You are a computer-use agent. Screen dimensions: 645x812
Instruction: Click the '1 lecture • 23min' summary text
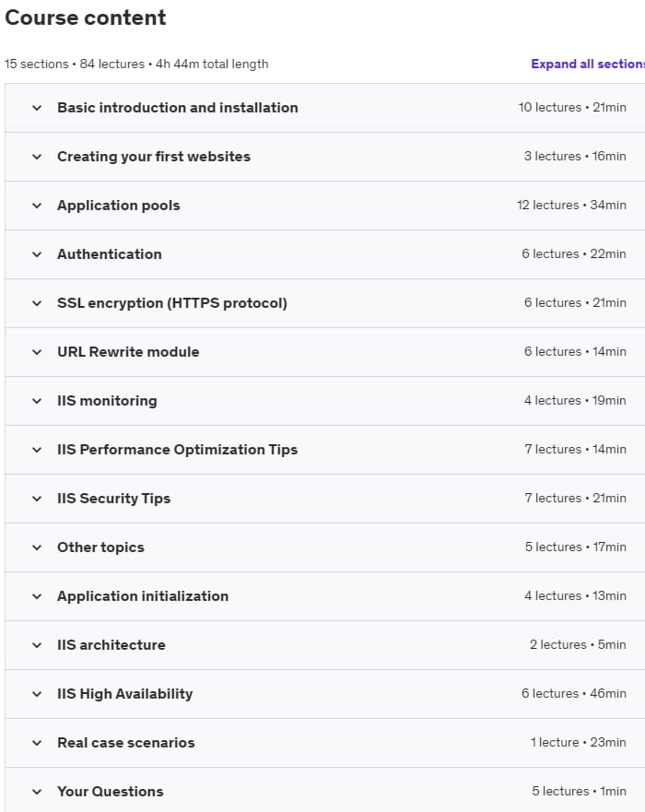[x=578, y=742]
